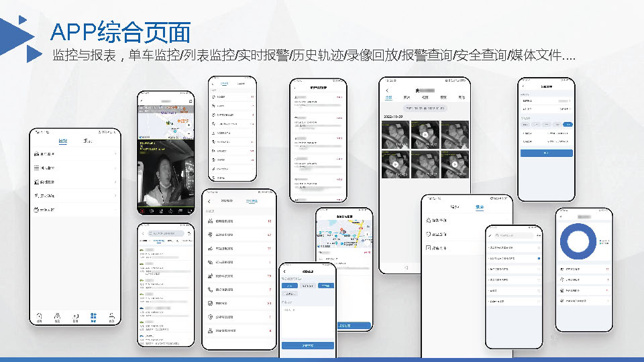Expand the second row's chevron in the leftmost phone

point(115,168)
